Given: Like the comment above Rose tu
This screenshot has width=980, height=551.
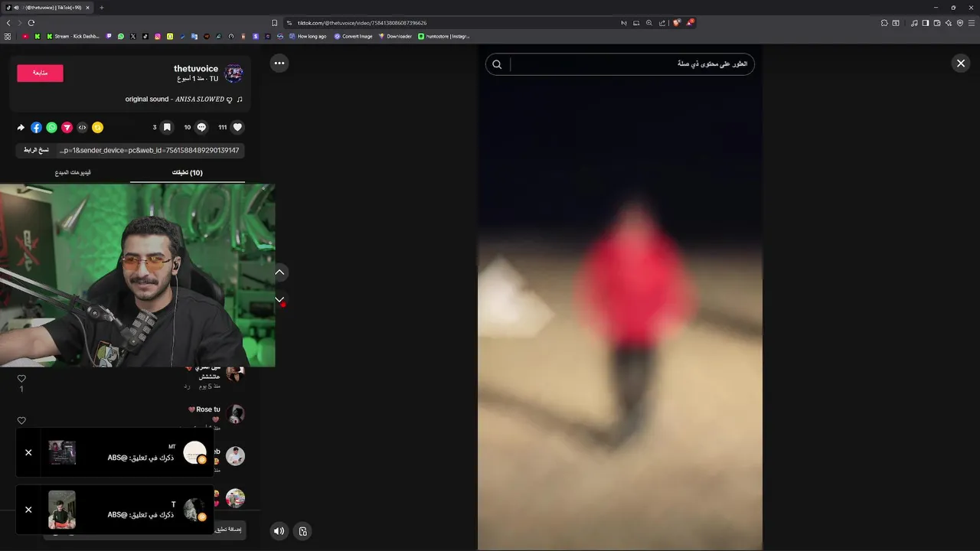Looking at the screenshot, I should (21, 379).
